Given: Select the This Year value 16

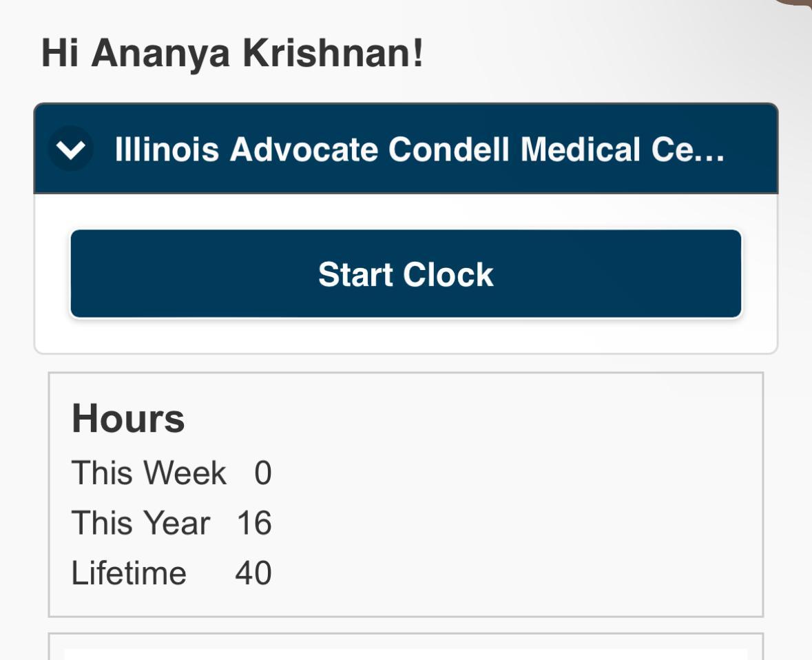Looking at the screenshot, I should (x=254, y=523).
